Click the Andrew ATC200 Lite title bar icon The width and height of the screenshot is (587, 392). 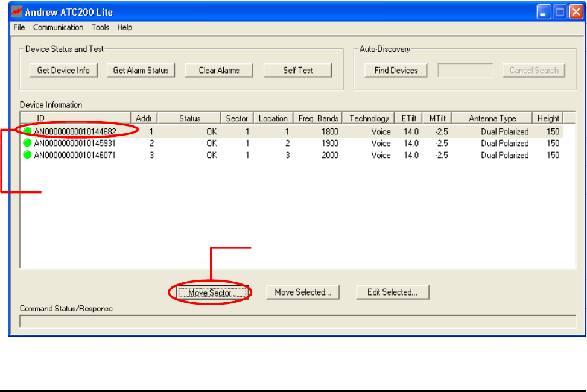pyautogui.click(x=16, y=12)
